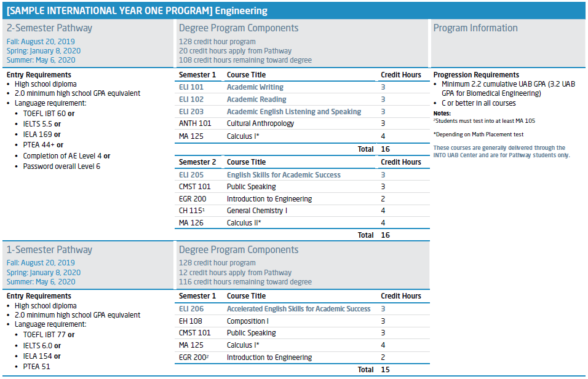This screenshot has width=588, height=379.
Task: Click 'Accelerated English Skills for Academic Success'
Action: coord(298,309)
